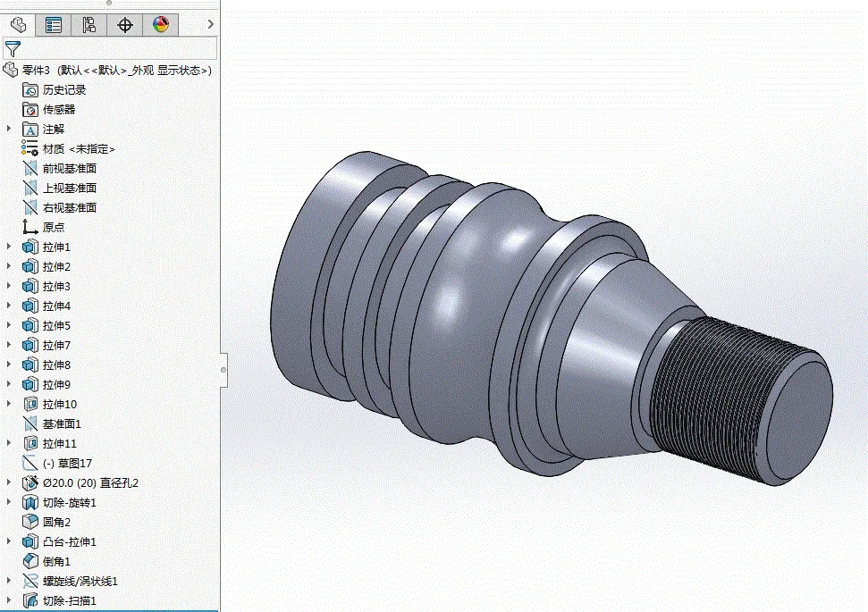Select the 凸台-拉伸1 boss-extrude icon
The width and height of the screenshot is (868, 612).
coord(29,541)
